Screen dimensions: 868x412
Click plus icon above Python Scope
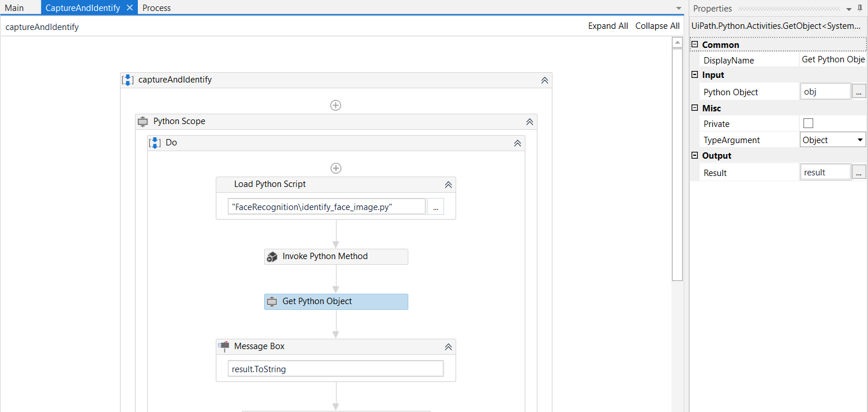pyautogui.click(x=336, y=105)
